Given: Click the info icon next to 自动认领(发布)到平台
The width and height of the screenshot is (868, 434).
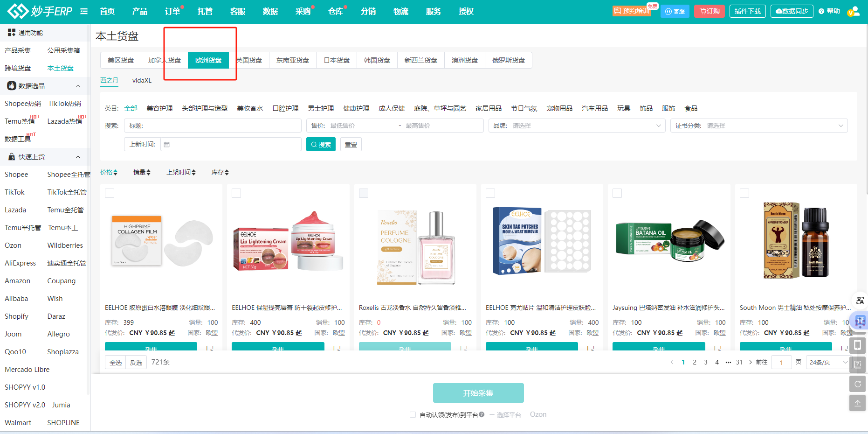Looking at the screenshot, I should pos(482,414).
